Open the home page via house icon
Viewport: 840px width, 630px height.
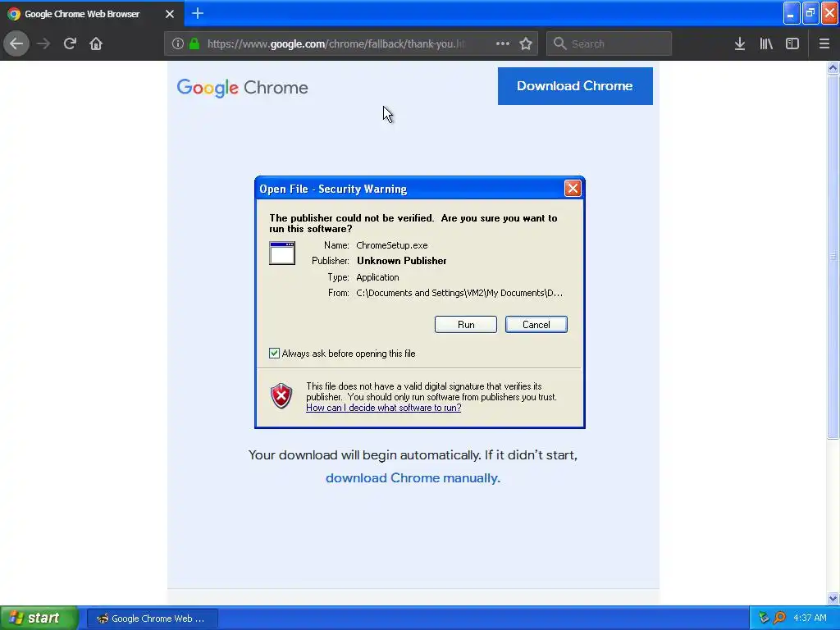(x=96, y=43)
